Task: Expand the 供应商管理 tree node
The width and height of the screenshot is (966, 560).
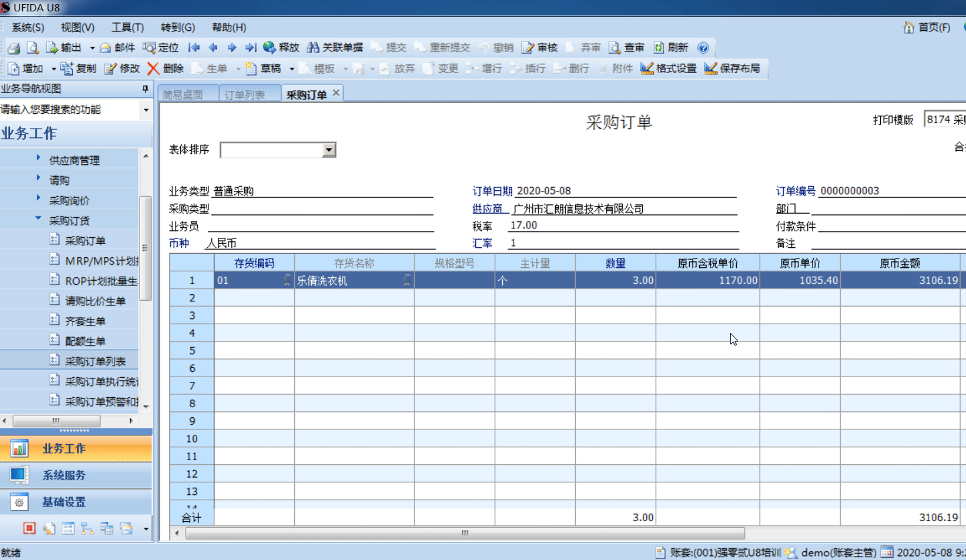Action: click(38, 159)
